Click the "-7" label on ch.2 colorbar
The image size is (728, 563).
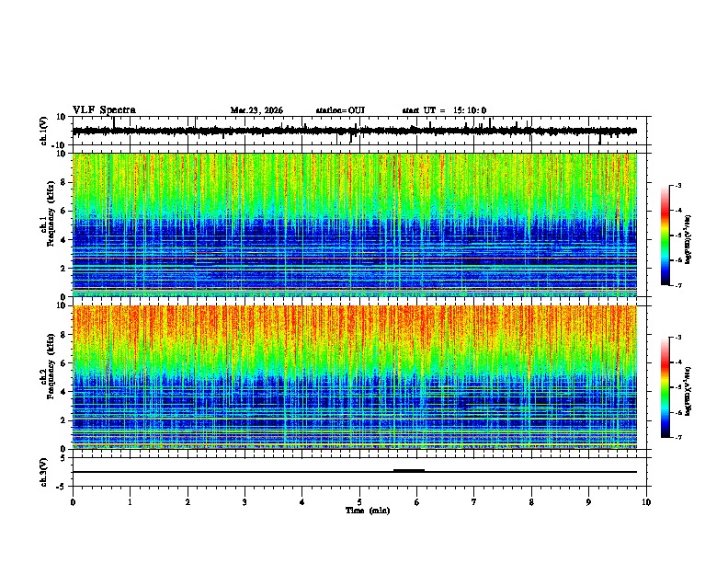tap(677, 437)
